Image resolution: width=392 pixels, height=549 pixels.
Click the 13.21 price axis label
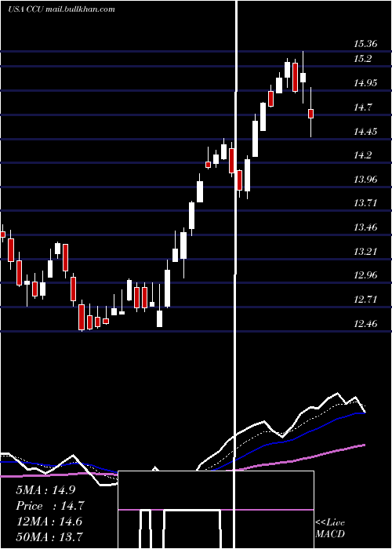click(365, 252)
